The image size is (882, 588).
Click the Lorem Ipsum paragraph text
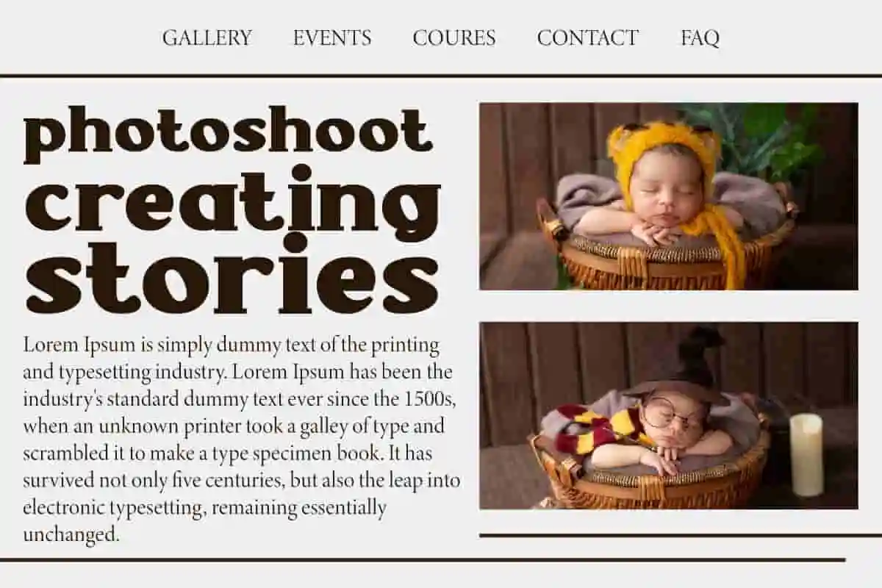[x=242, y=440]
